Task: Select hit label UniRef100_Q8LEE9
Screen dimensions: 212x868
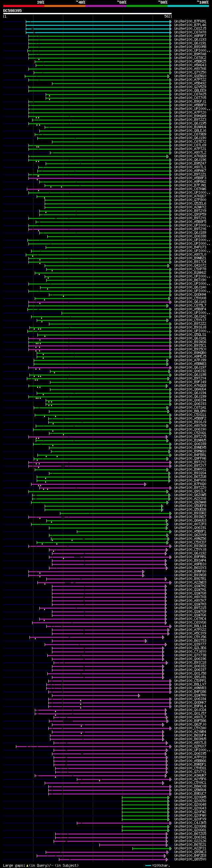Action: (190, 91)
